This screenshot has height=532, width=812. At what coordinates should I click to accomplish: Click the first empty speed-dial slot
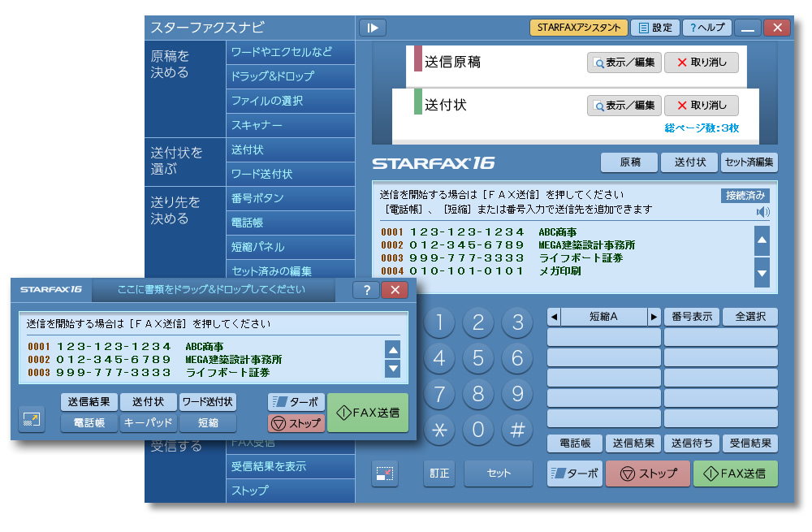coord(603,337)
